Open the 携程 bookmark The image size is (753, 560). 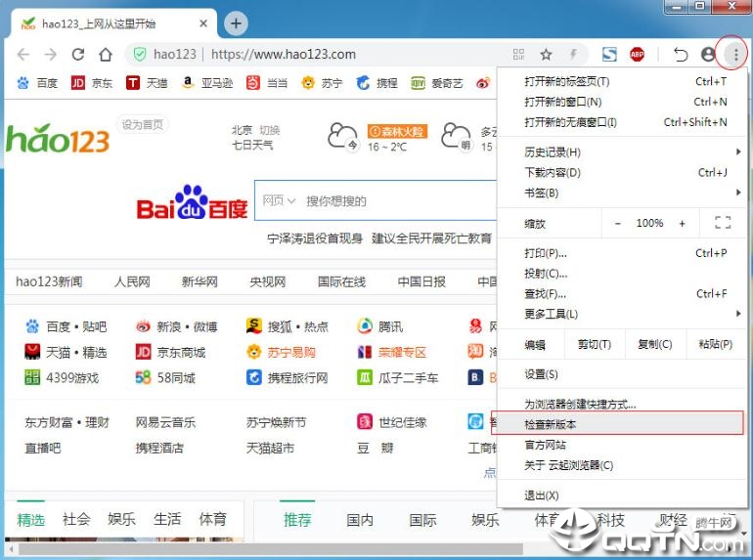tap(376, 83)
